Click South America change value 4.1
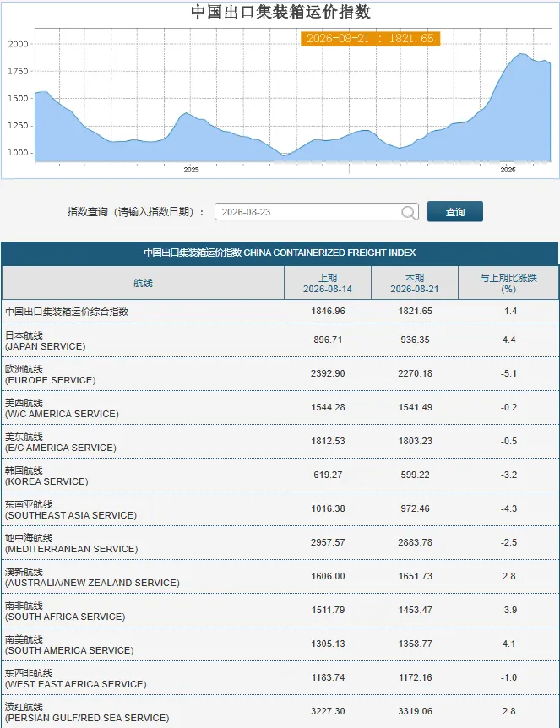The width and height of the screenshot is (560, 728). point(509,644)
